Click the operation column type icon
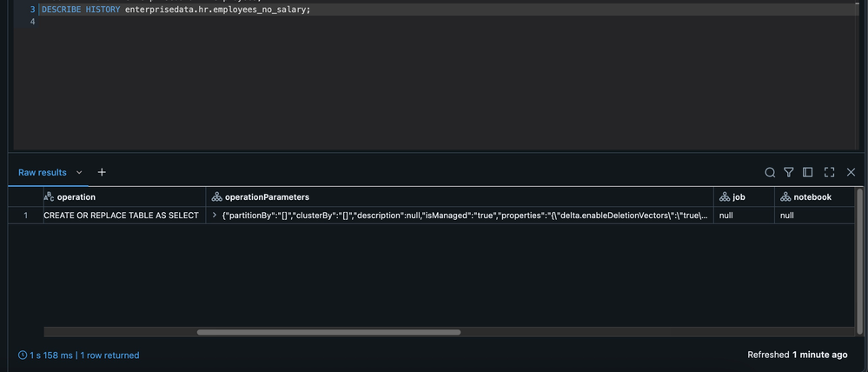The height and width of the screenshot is (372, 868). coord(49,197)
